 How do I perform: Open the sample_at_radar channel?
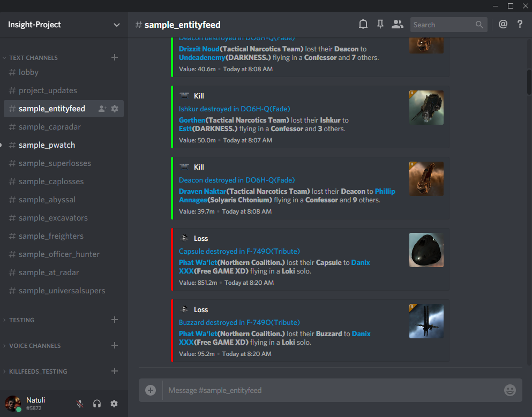pyautogui.click(x=63, y=272)
